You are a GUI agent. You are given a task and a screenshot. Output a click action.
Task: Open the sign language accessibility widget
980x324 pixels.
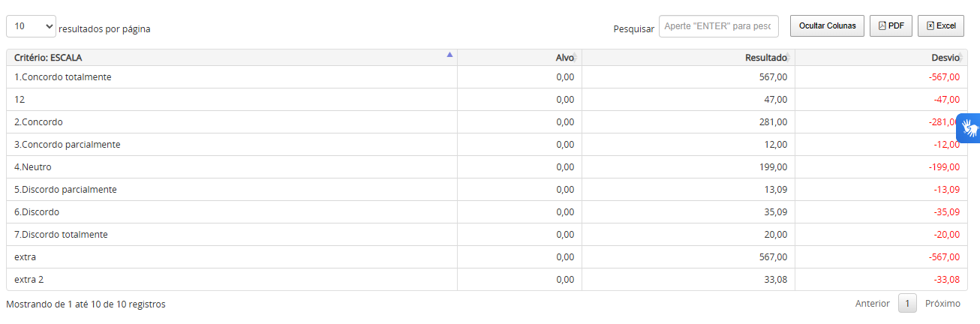(969, 127)
